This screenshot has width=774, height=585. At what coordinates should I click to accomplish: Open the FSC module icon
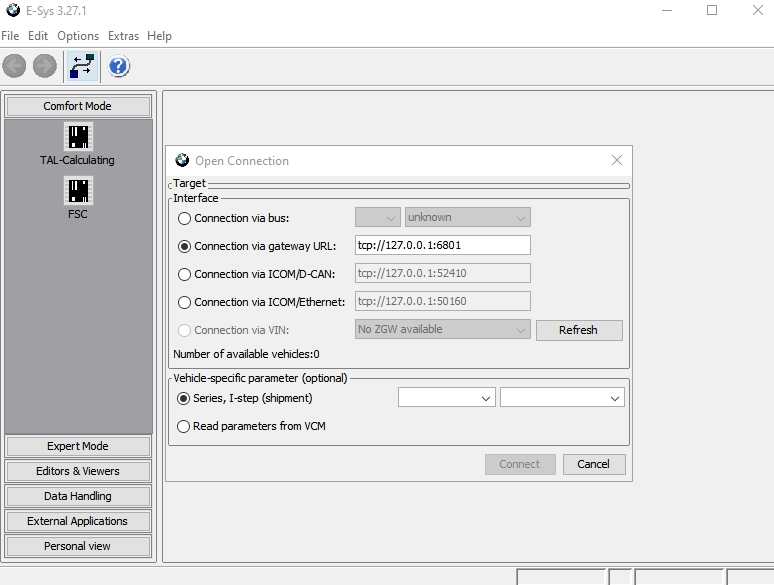(x=78, y=191)
